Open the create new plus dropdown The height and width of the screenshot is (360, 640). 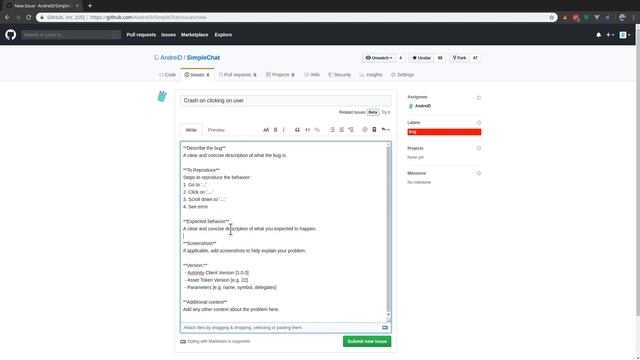[x=610, y=35]
